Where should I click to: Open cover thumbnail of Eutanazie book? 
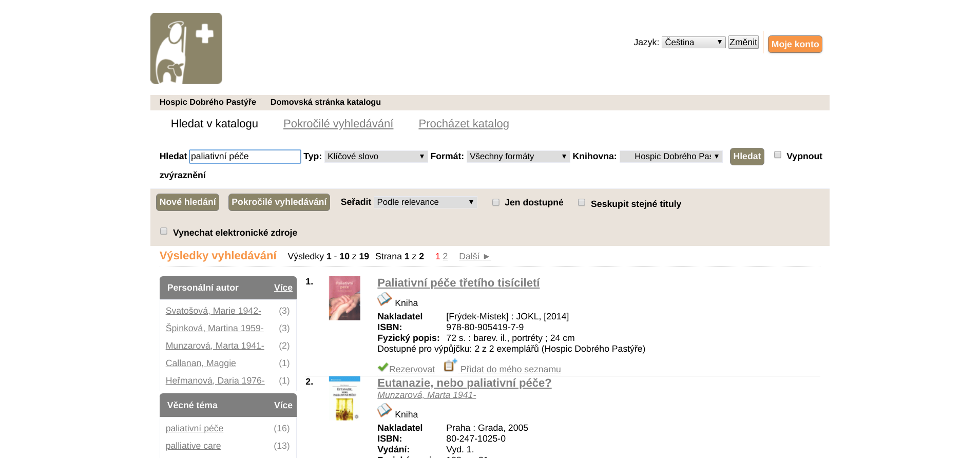point(344,399)
